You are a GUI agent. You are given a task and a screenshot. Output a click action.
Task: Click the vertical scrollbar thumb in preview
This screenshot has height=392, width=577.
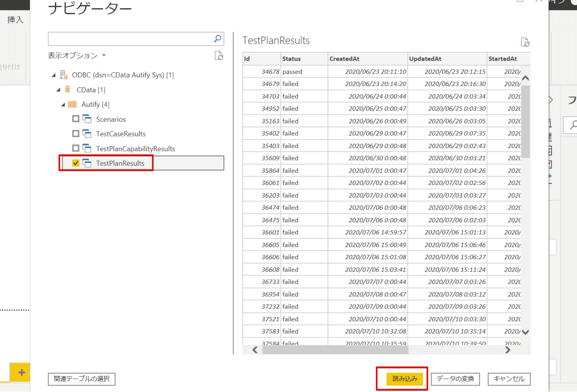tap(526, 121)
